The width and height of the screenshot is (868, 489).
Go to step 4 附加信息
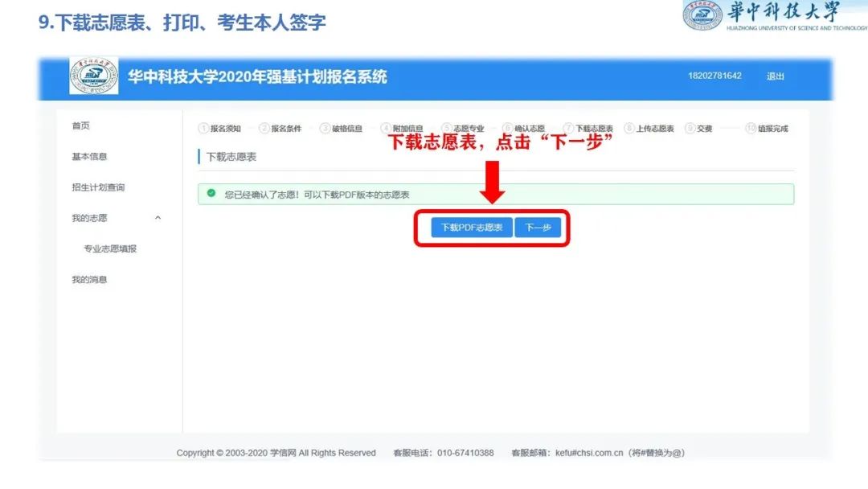pos(403,129)
